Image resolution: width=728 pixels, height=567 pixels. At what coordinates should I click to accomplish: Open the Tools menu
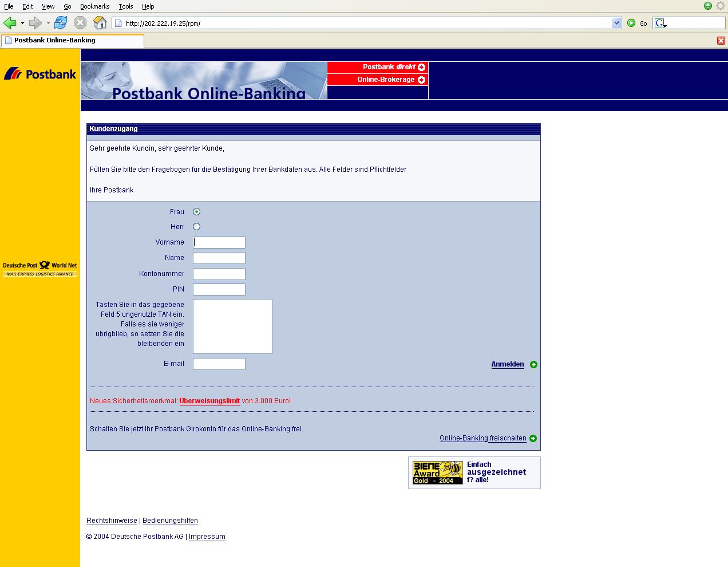pos(126,6)
